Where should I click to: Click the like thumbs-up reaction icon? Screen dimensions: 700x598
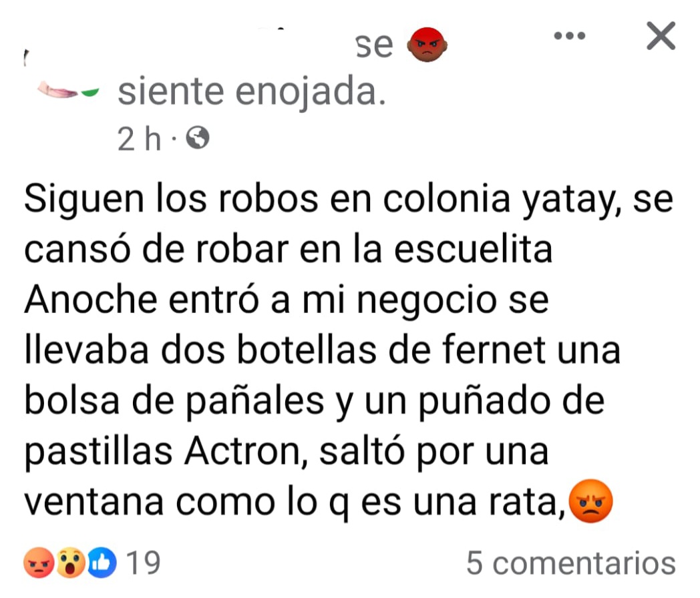click(x=102, y=563)
